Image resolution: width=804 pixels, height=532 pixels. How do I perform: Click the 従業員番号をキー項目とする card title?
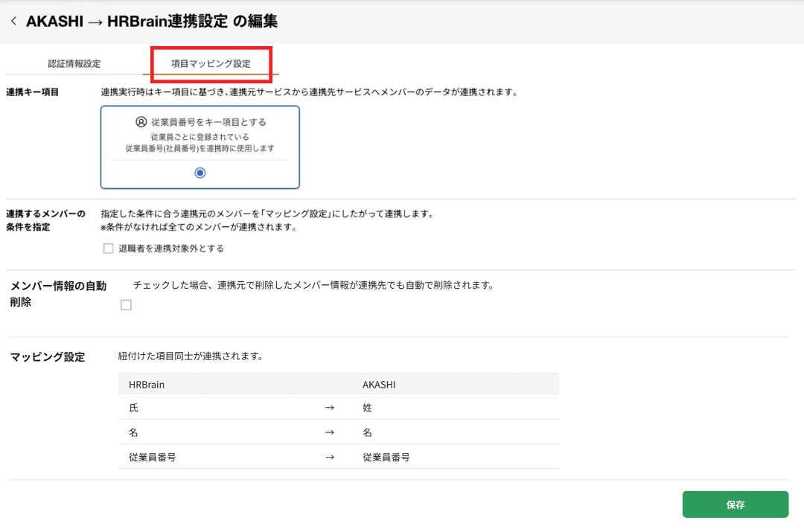(208, 122)
